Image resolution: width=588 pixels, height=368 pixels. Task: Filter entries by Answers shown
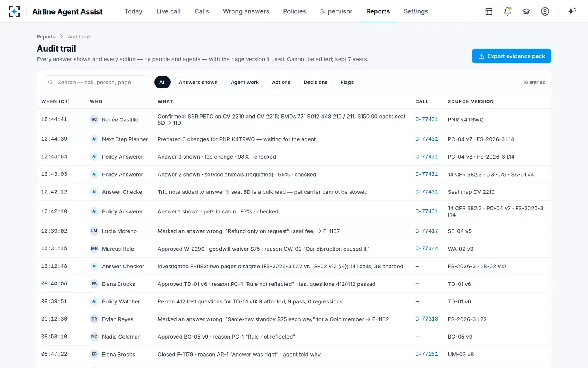coord(198,82)
